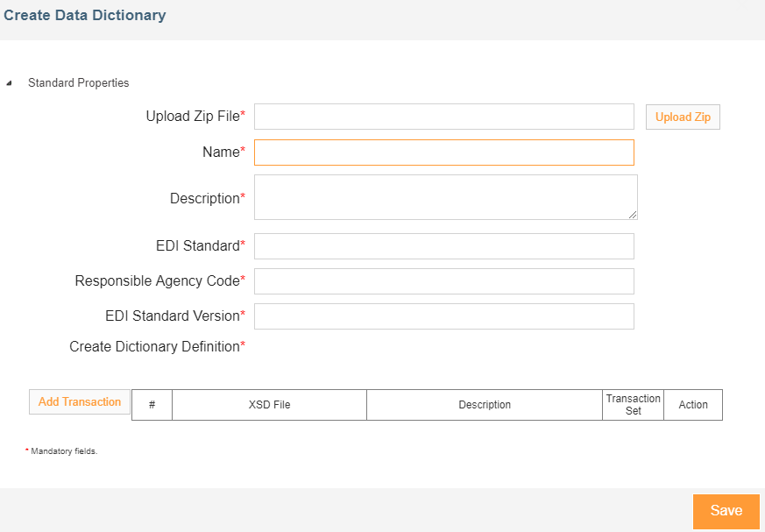The image size is (765, 532).
Task: Click the Responsible Agency Code field
Action: 443,281
